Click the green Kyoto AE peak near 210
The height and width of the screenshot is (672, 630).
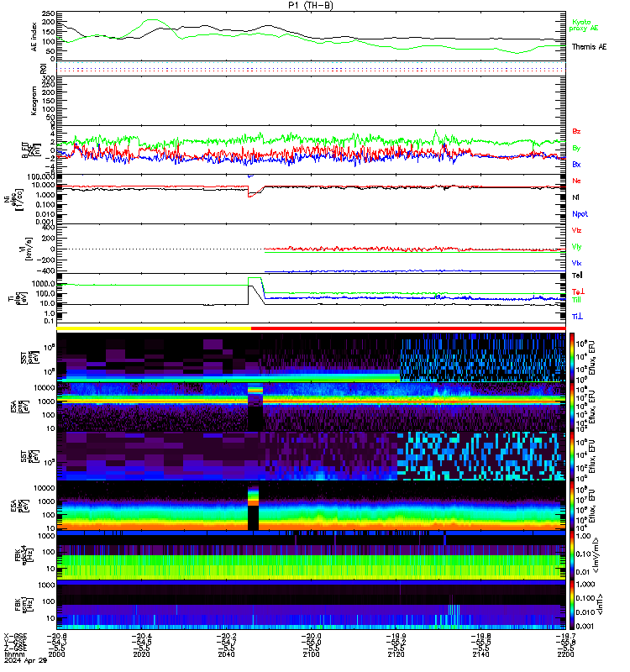pyautogui.click(x=152, y=19)
